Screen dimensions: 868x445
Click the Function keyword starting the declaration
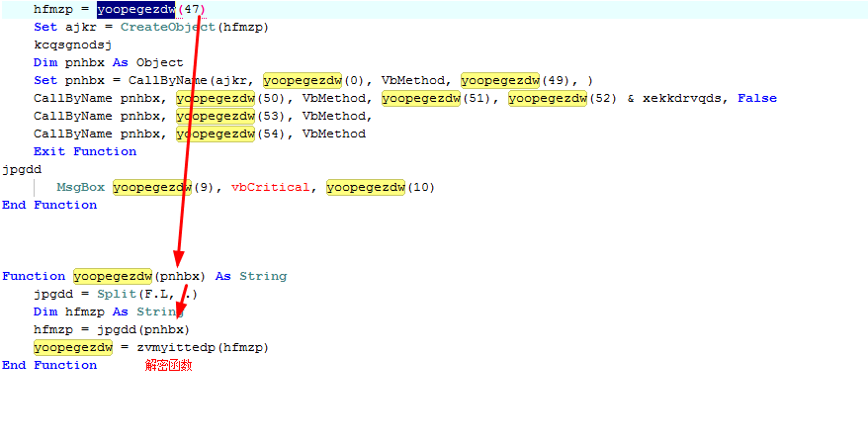(x=34, y=276)
